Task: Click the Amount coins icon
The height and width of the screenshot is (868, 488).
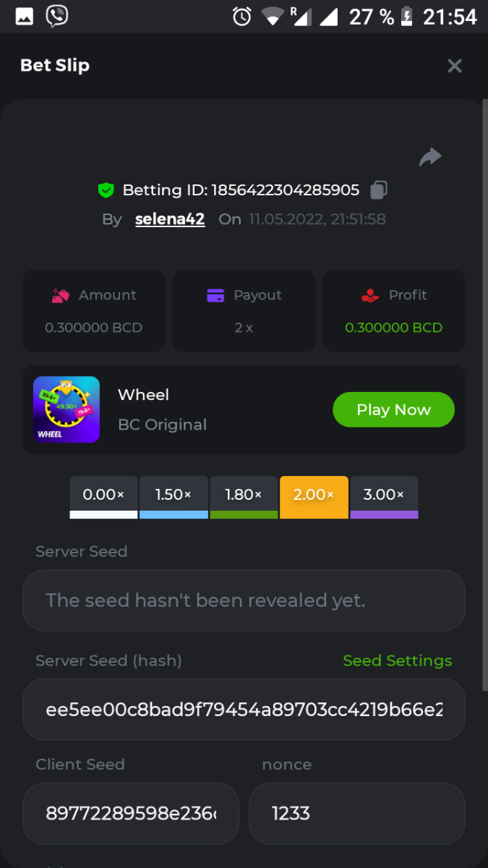Action: click(61, 295)
